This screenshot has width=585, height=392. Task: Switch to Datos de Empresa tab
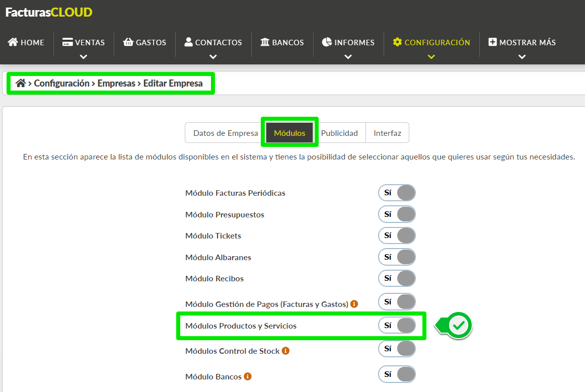(226, 133)
